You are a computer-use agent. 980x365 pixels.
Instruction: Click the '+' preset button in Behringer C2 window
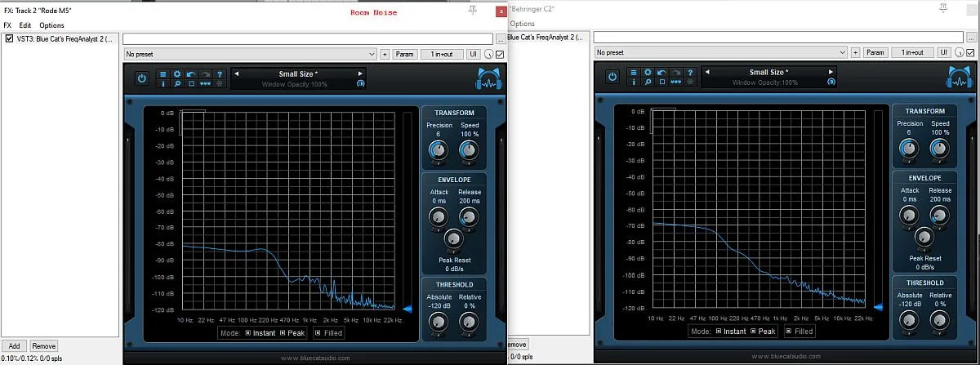[x=855, y=52]
